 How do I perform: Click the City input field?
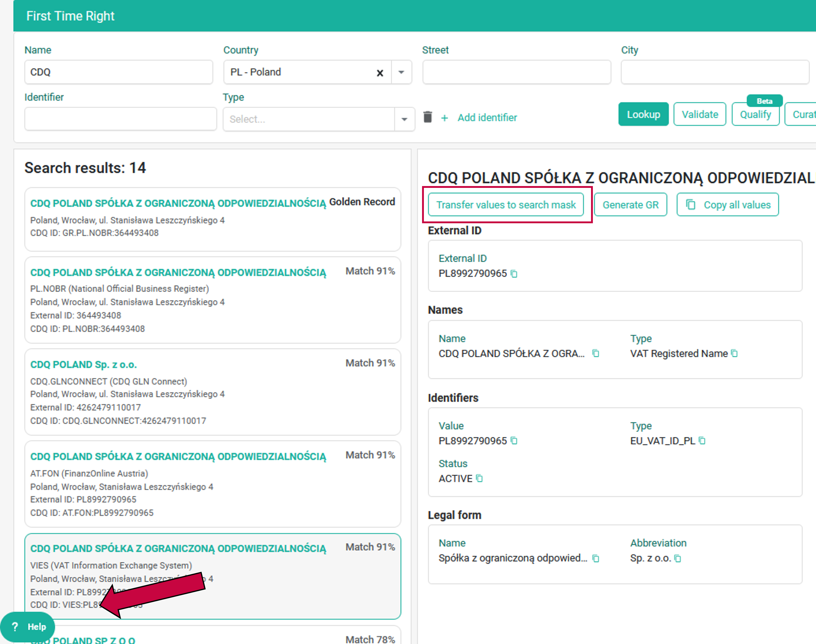(x=715, y=72)
